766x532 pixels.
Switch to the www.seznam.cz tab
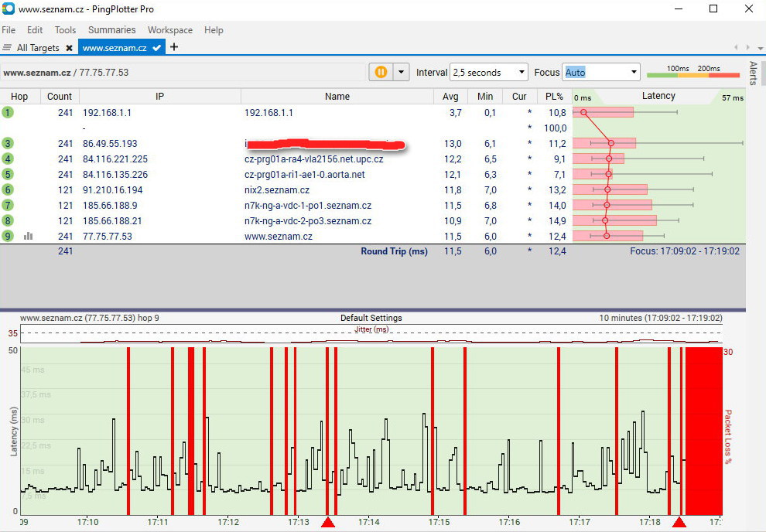(x=115, y=48)
